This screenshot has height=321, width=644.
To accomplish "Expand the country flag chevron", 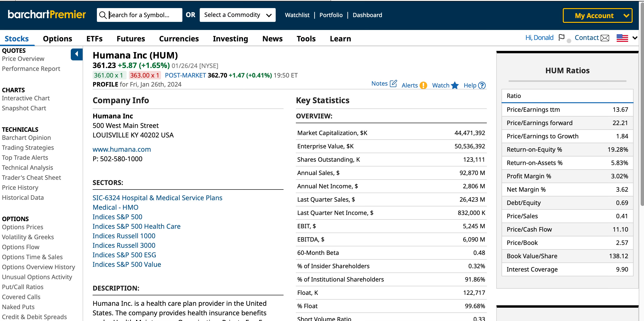I will click(x=635, y=38).
